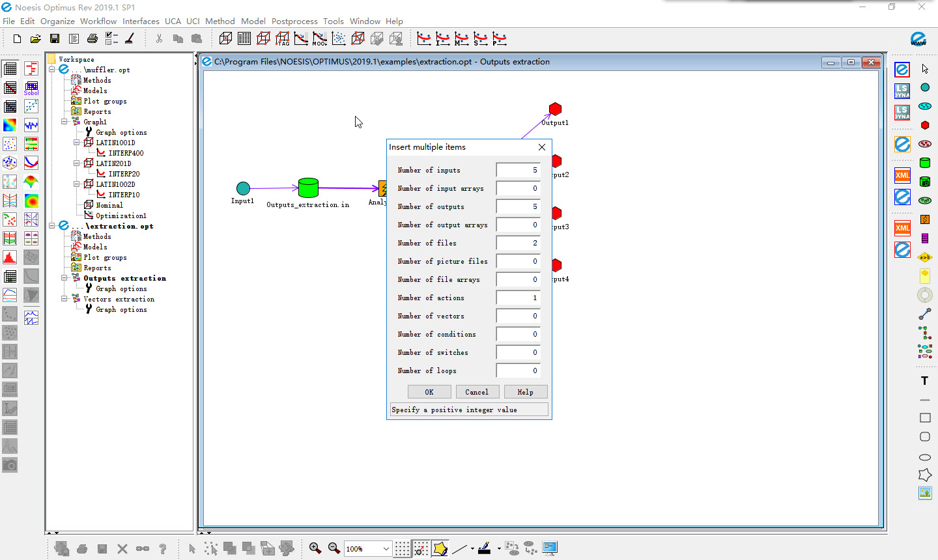Click the scatter dots method icon
This screenshot has height=560, width=938.
339,39
